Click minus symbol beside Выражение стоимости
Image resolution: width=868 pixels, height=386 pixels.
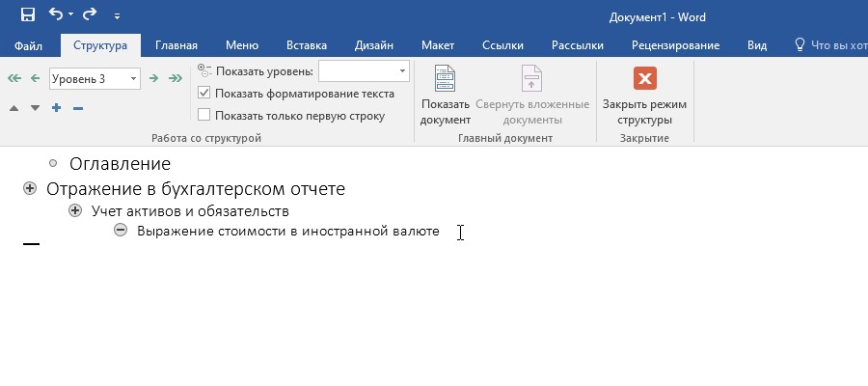121,230
